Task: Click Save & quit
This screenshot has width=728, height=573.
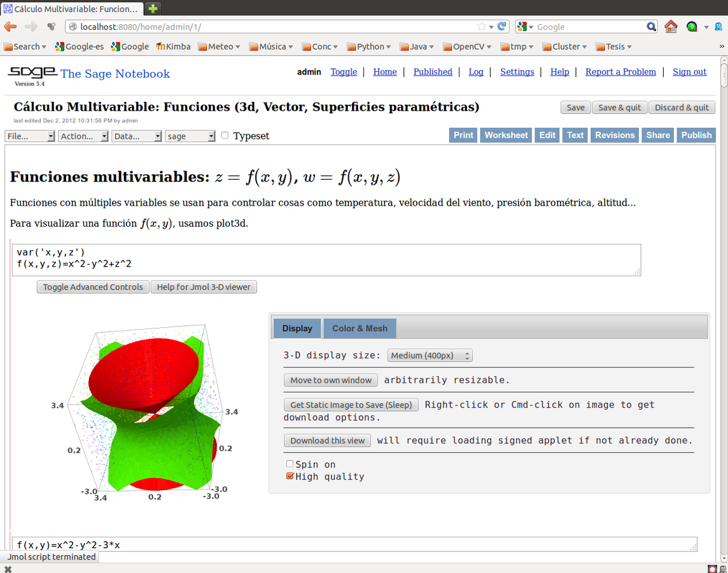Action: coord(619,107)
